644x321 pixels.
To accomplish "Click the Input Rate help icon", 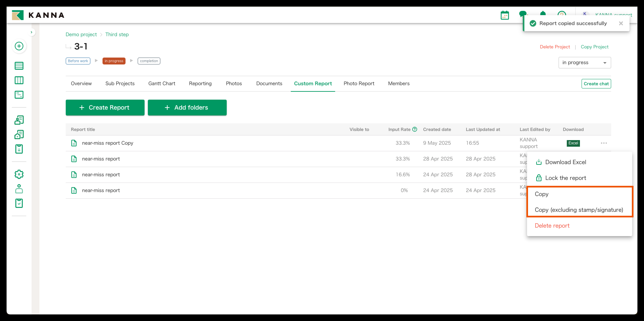I will (414, 129).
